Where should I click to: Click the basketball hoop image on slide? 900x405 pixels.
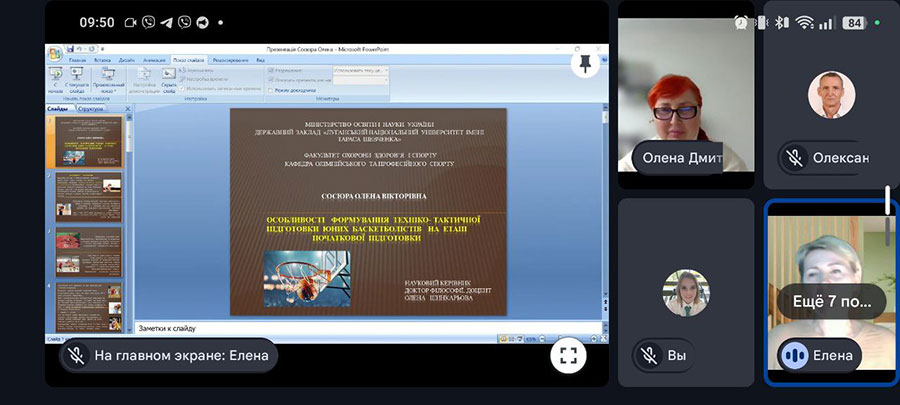pyautogui.click(x=307, y=278)
